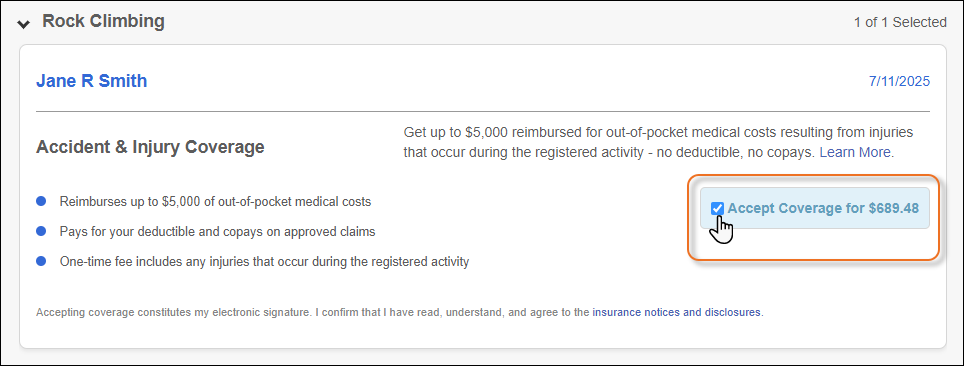Screen dimensions: 964x366
Task: Click the Rock Climbing section heading
Action: [103, 22]
